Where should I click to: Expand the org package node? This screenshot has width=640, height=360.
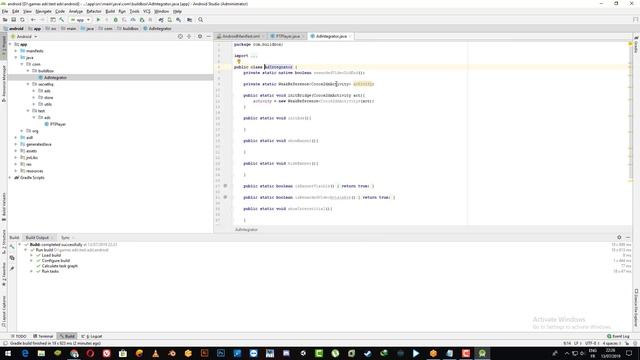pyautogui.click(x=22, y=131)
